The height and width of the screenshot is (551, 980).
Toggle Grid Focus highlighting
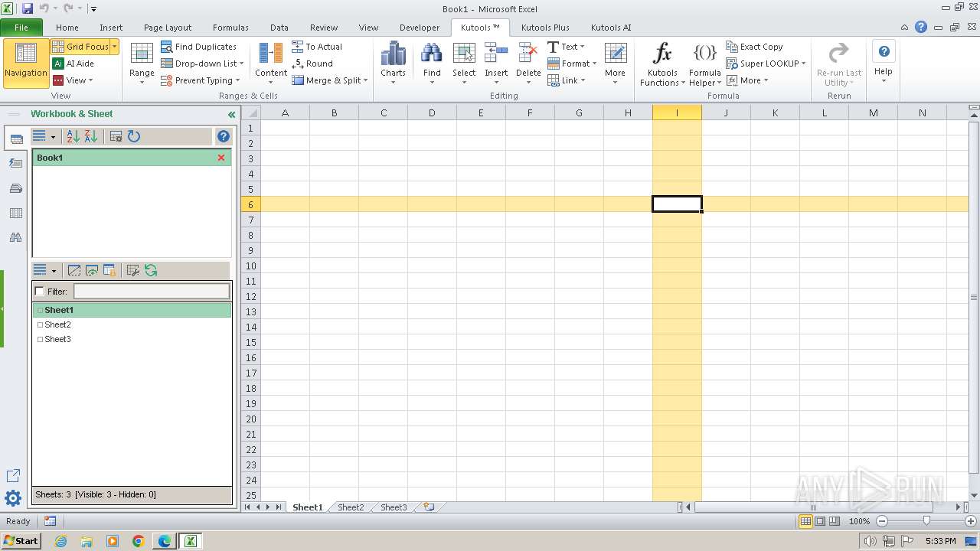[80, 47]
